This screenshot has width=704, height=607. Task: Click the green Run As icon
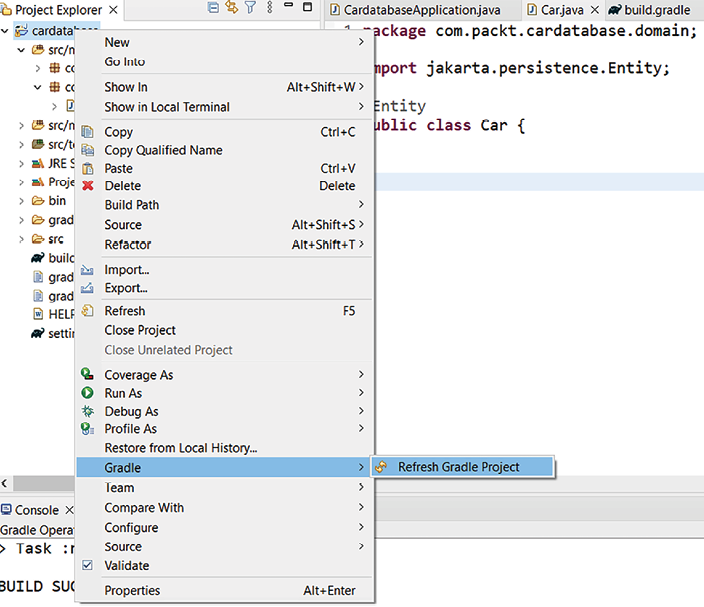coord(87,393)
